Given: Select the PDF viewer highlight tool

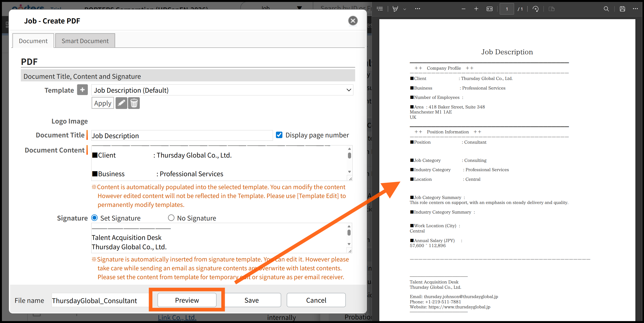Looking at the screenshot, I should [395, 9].
